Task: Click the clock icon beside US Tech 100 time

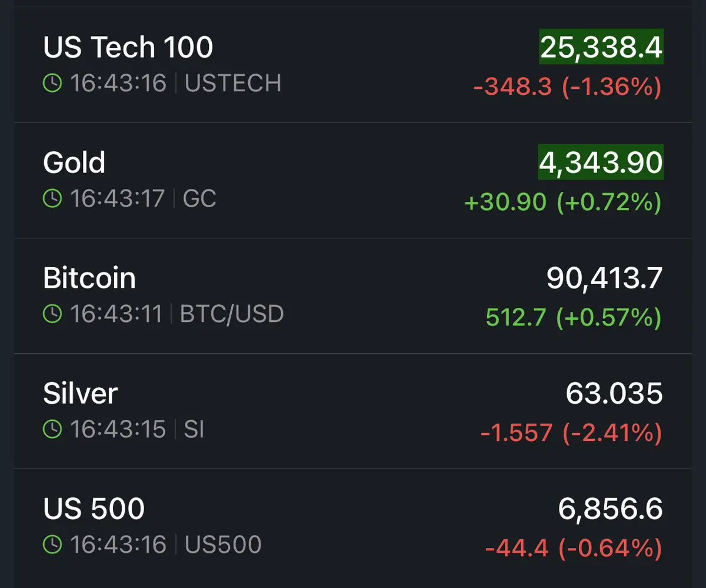Action: (52, 84)
